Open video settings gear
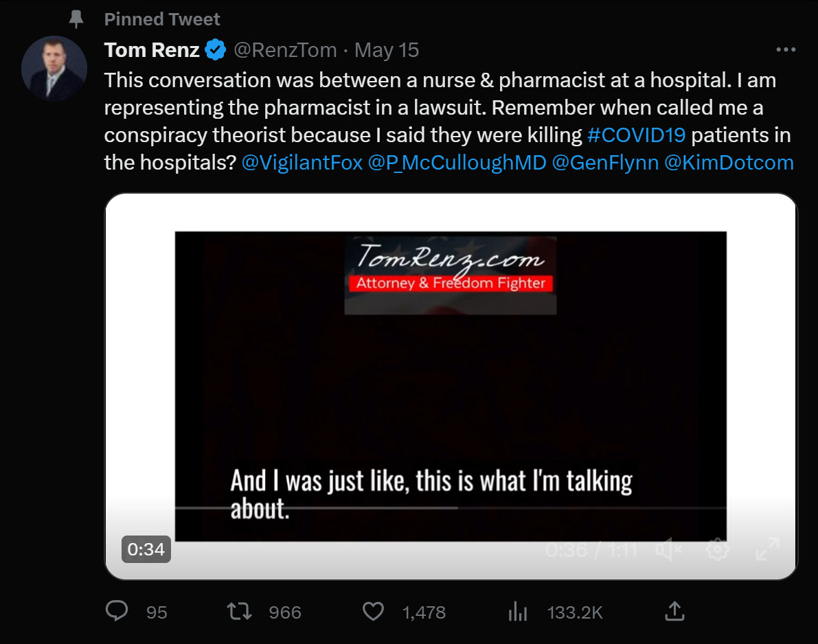This screenshot has width=818, height=644. [718, 549]
